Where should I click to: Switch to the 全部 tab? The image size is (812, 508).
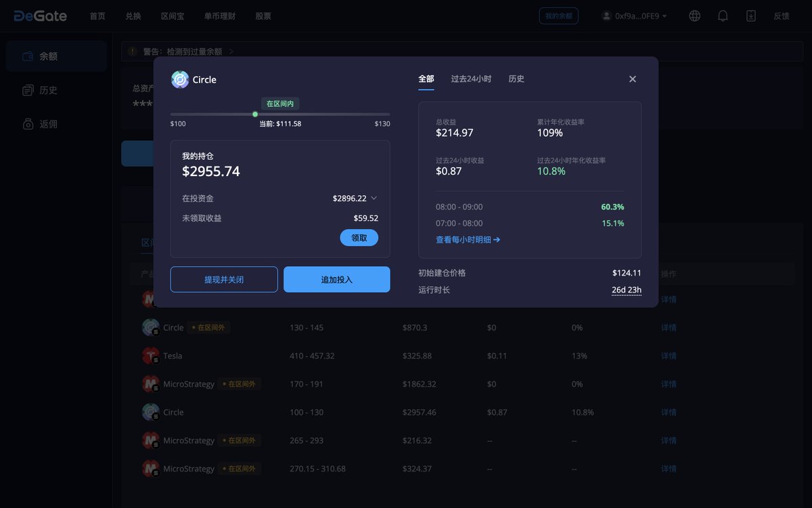(426, 79)
